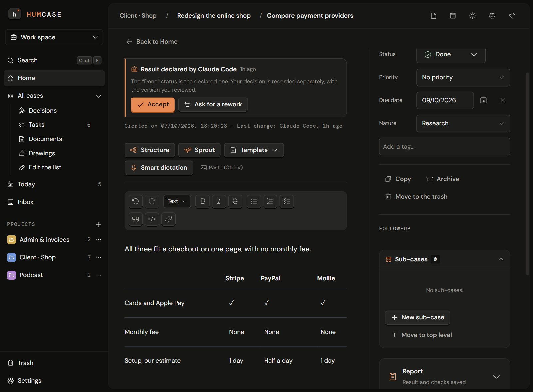Image resolution: width=533 pixels, height=392 pixels.
Task: Pin this case with the pin icon
Action: [x=512, y=16]
